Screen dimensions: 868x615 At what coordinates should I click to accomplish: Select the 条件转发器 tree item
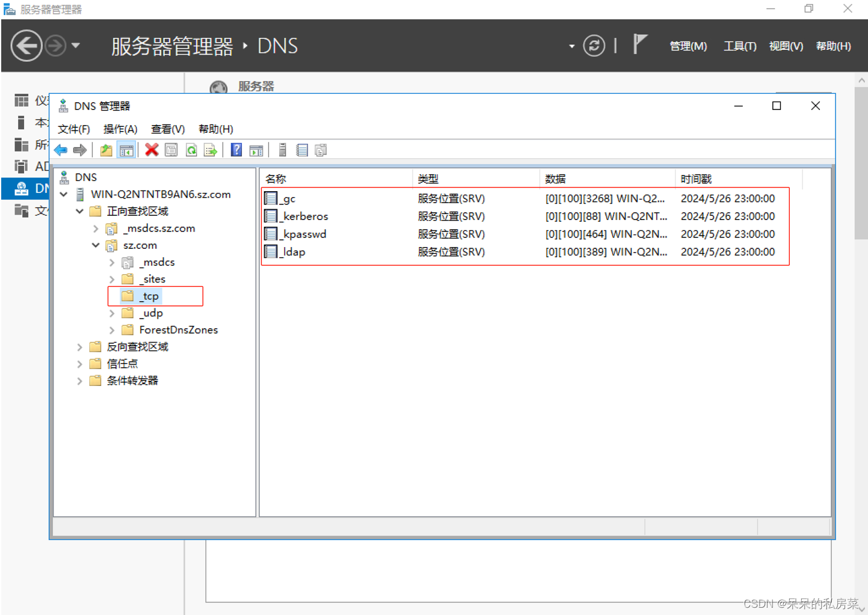[x=124, y=381]
